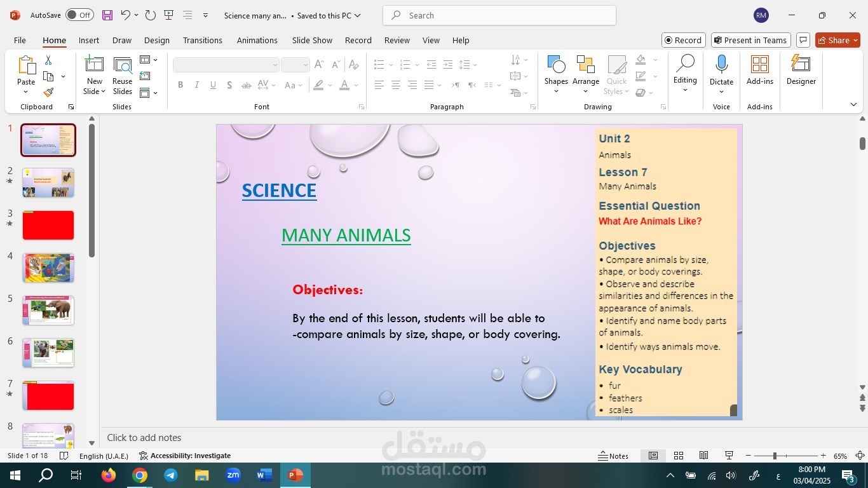Click the Reuse Slides icon
Image resolution: width=868 pixels, height=488 pixels.
click(x=123, y=65)
